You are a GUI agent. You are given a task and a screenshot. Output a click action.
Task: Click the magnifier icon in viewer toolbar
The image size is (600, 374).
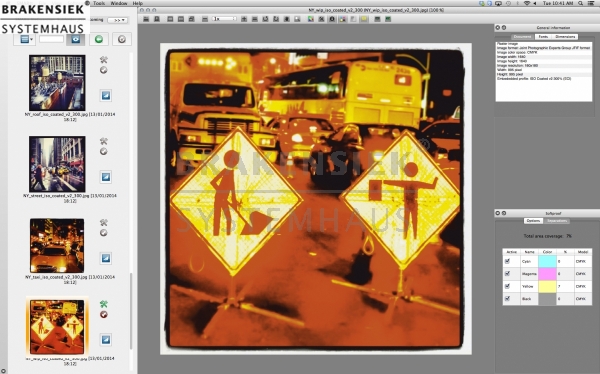click(297, 19)
